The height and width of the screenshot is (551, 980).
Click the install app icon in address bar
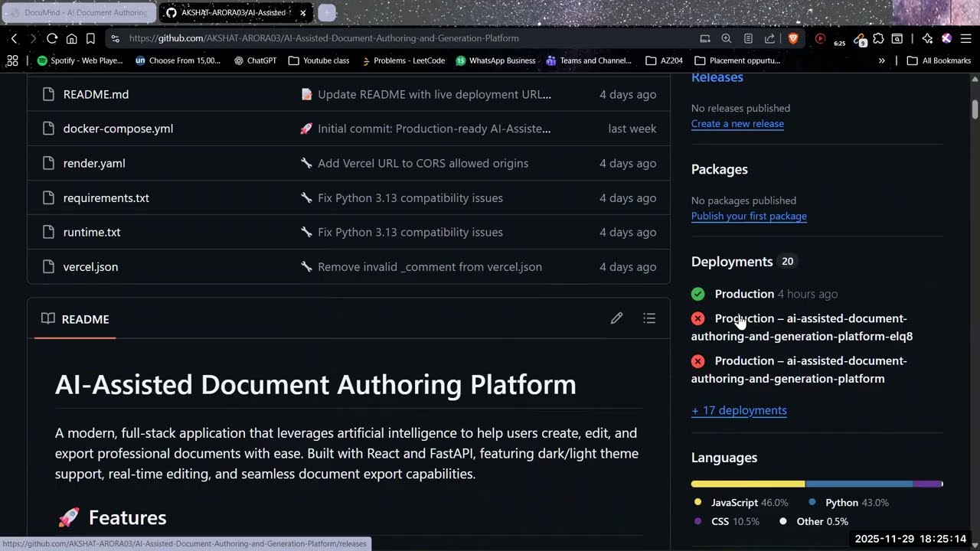coord(705,38)
